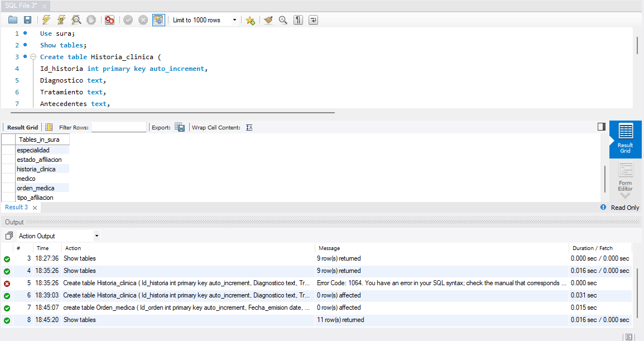Open the find magnifier in the editor toolbar

tap(283, 20)
